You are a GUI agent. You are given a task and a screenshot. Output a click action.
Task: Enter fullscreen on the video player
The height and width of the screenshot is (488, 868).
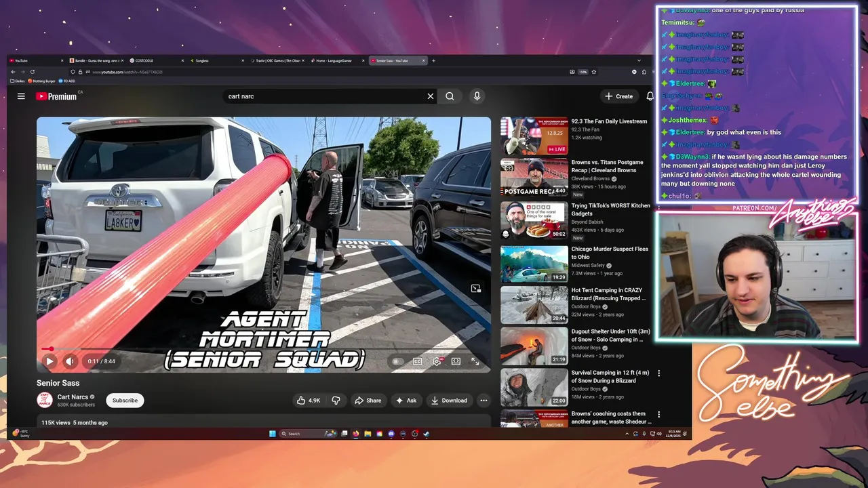(x=475, y=361)
